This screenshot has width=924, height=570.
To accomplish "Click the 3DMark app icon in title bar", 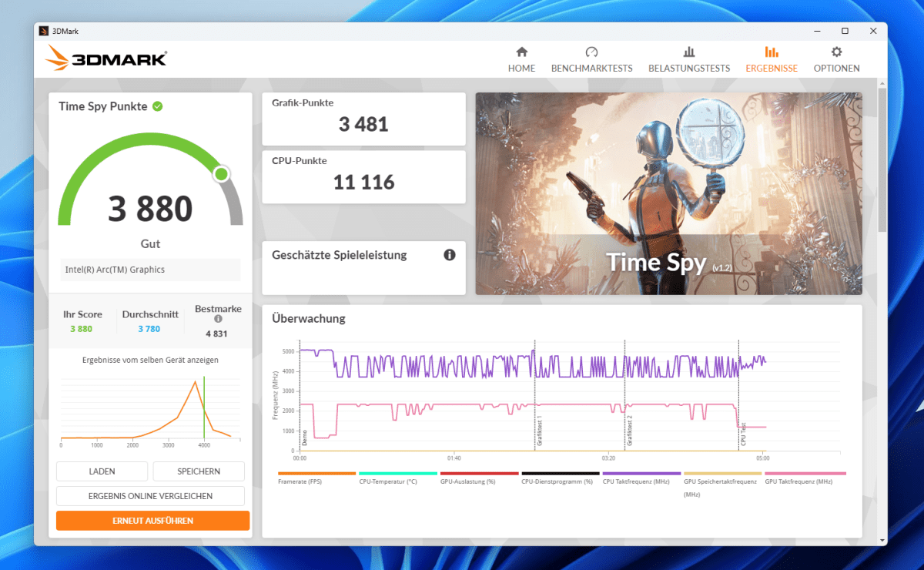I will [x=44, y=31].
